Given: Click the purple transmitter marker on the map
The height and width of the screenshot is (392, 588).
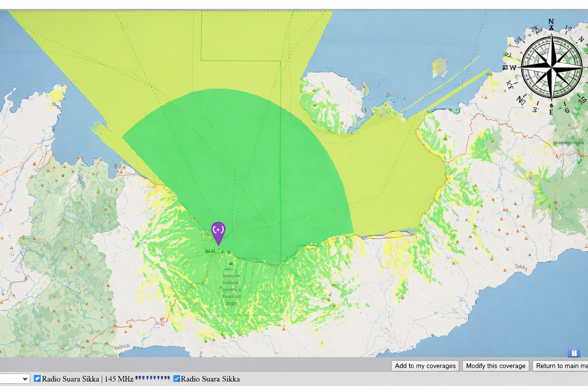Looking at the screenshot, I should point(218,233).
